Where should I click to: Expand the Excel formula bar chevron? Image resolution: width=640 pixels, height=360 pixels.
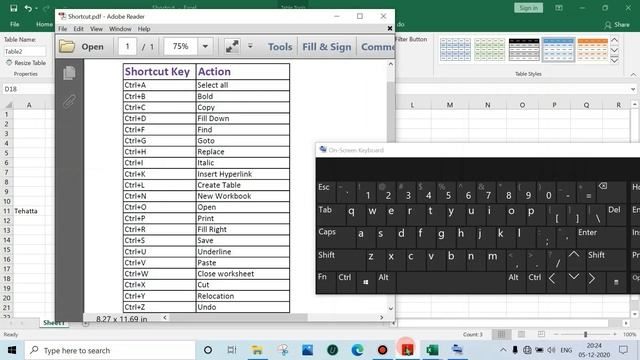[x=633, y=89]
